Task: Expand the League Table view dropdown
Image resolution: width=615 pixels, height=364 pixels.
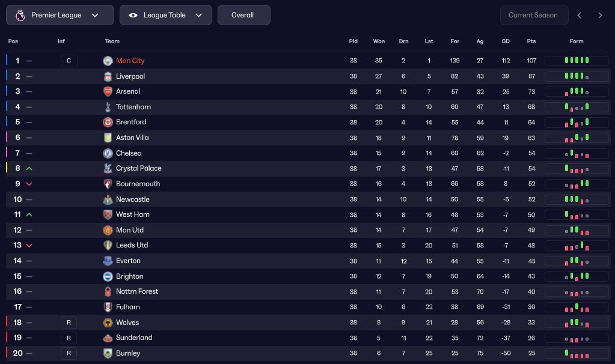Action: [x=166, y=15]
